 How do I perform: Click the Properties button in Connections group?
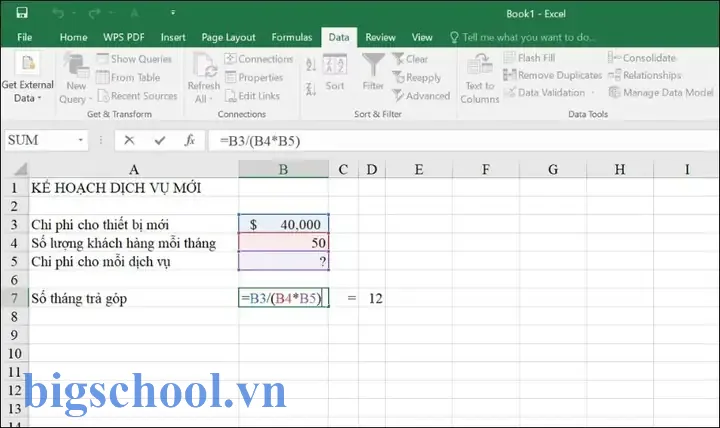[254, 77]
